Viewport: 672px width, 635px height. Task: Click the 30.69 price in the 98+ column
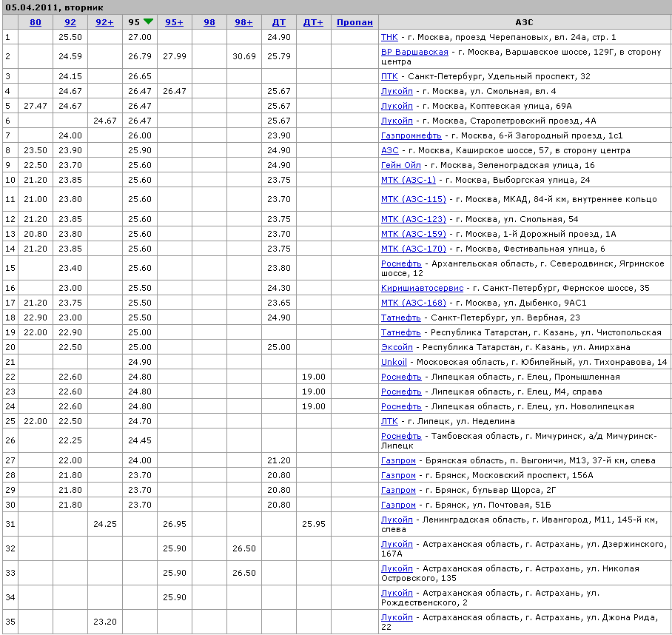[x=244, y=56]
